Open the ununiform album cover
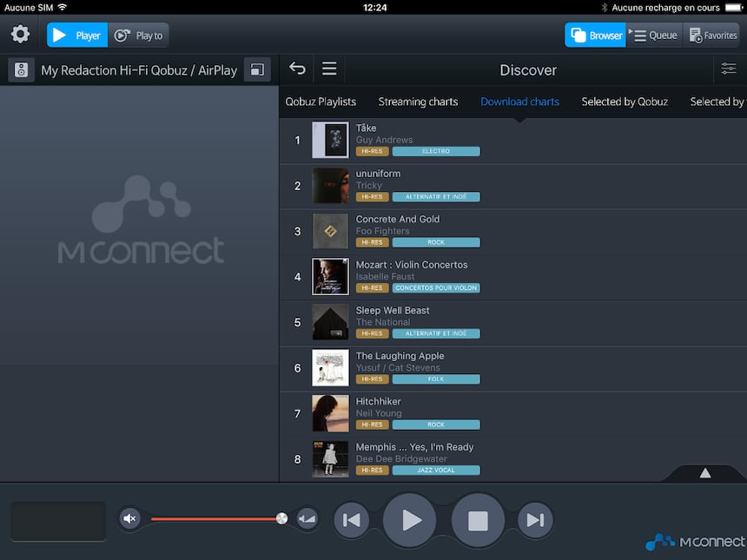 (x=330, y=185)
